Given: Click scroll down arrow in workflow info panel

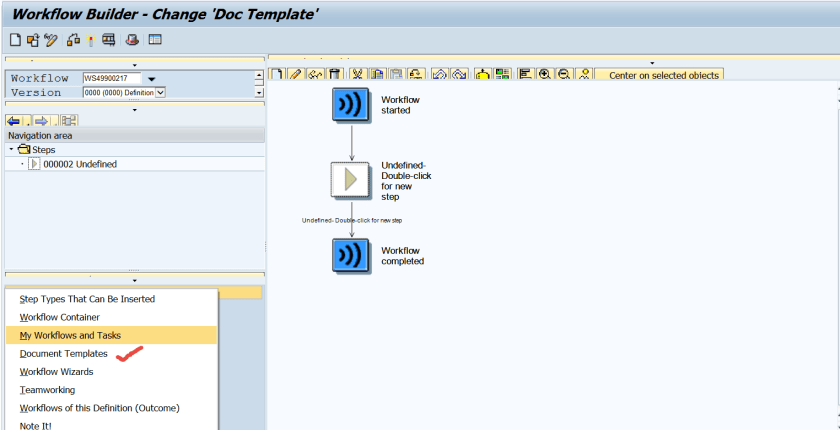Looking at the screenshot, I should [259, 93].
